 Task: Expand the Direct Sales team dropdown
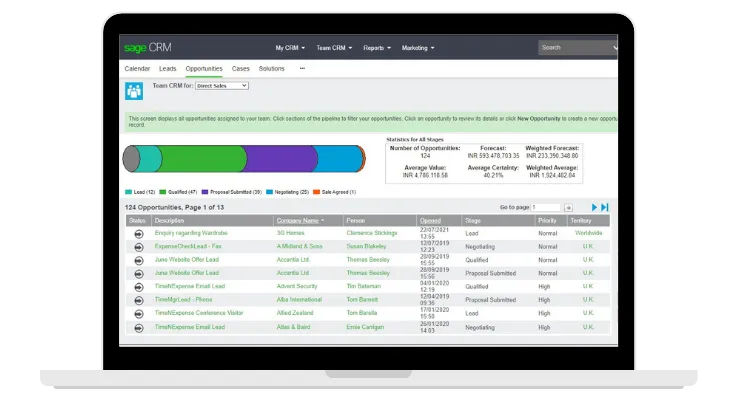pos(222,86)
